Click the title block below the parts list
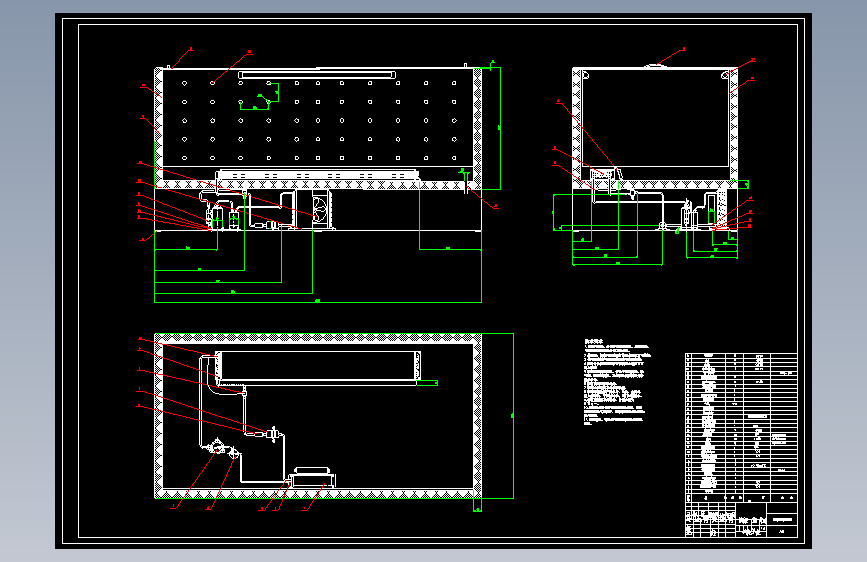 point(741,519)
